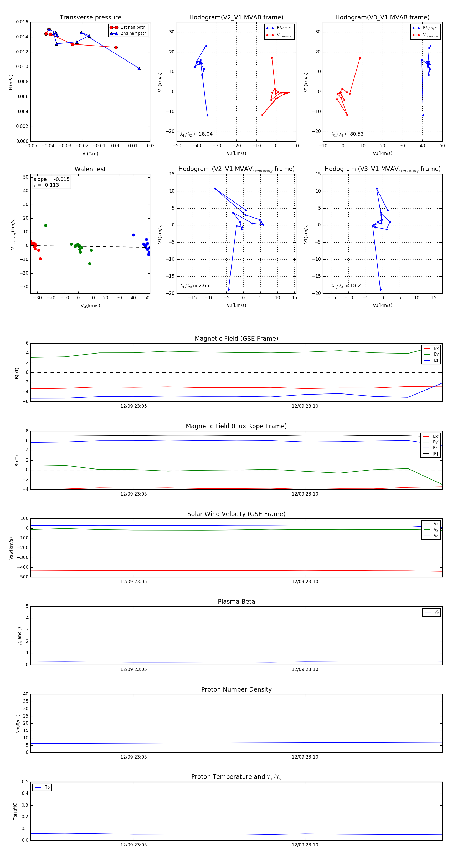Click the 'Transverse pressure' plot title
Viewport: 473px width, 868px height.
pos(90,18)
